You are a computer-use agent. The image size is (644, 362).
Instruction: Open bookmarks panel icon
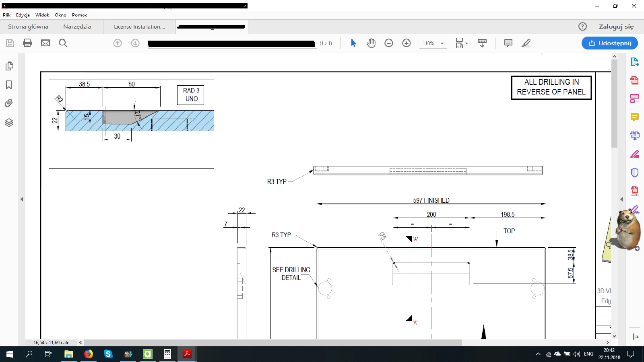9,85
